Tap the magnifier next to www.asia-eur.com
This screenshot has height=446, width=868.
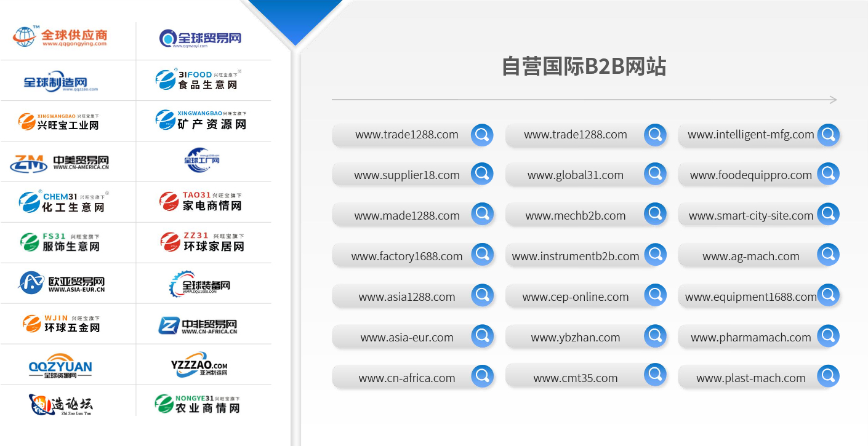pos(482,336)
